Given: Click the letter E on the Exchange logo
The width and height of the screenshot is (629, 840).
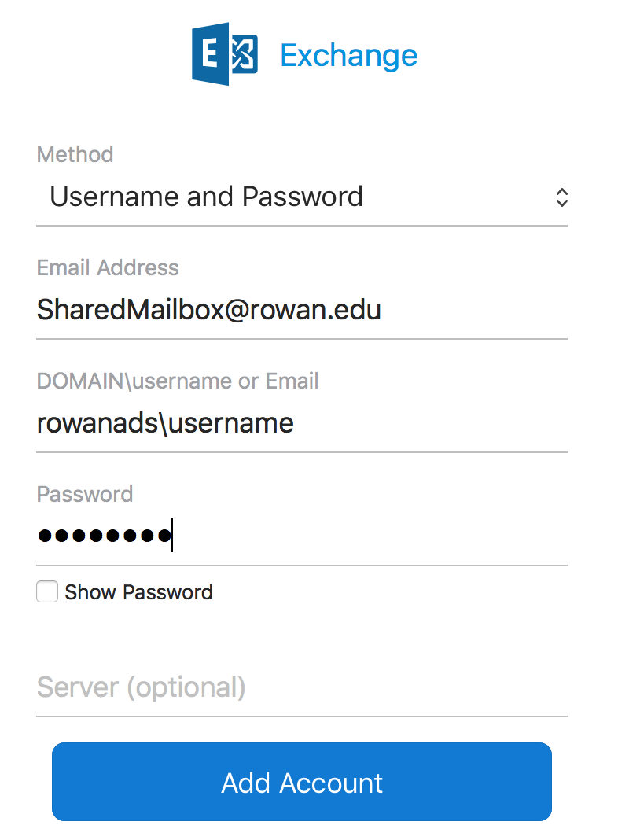Looking at the screenshot, I should (x=209, y=54).
